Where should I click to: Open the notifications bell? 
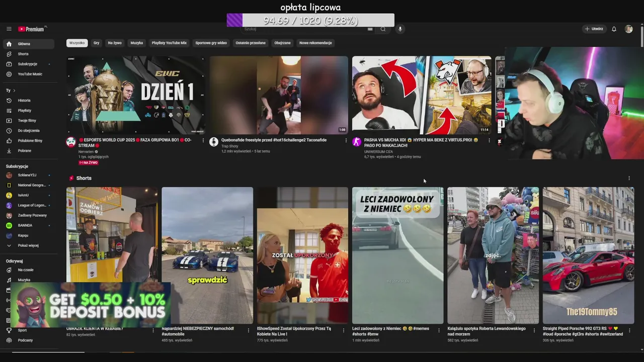pos(614,29)
